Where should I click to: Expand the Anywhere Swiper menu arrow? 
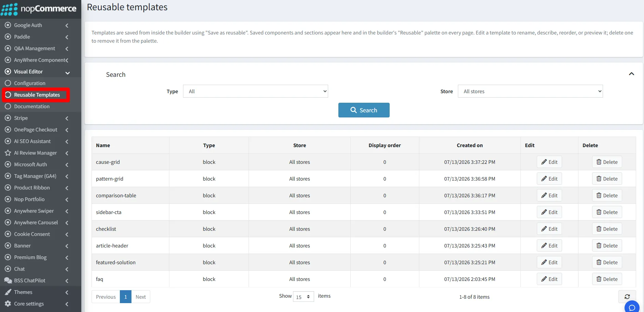(67, 211)
